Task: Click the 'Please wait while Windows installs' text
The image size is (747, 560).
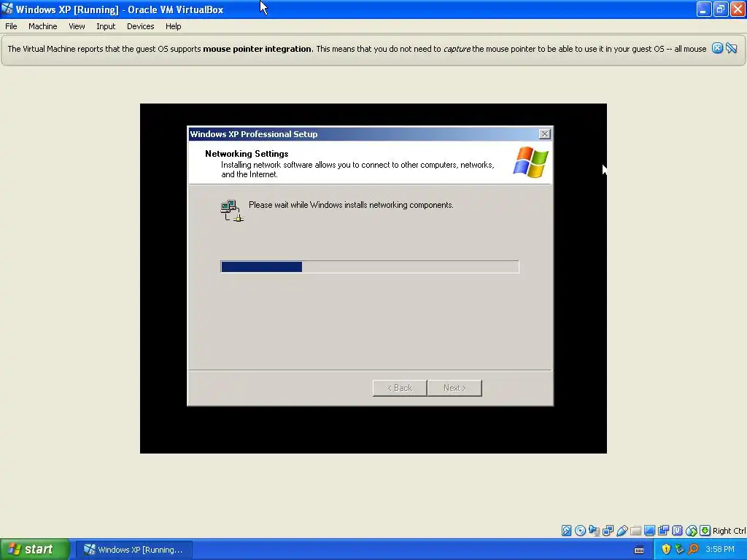Action: pos(351,205)
